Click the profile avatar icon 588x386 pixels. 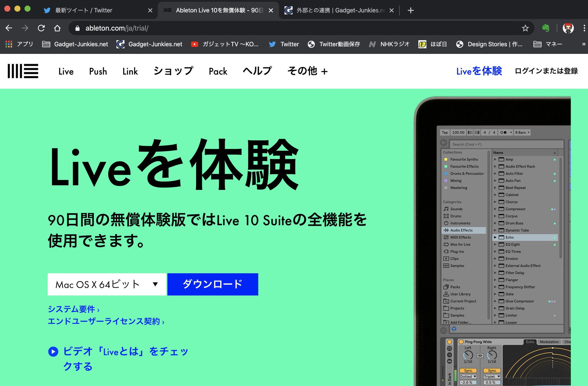click(x=568, y=28)
